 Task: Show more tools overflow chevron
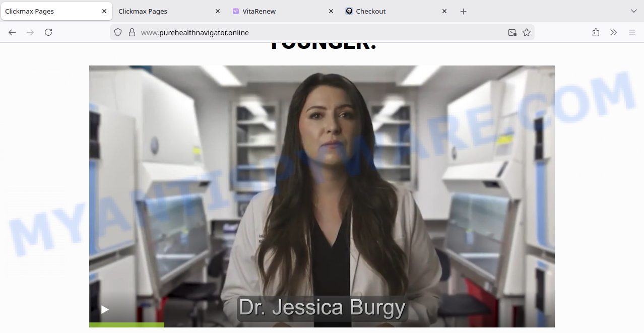(x=613, y=32)
